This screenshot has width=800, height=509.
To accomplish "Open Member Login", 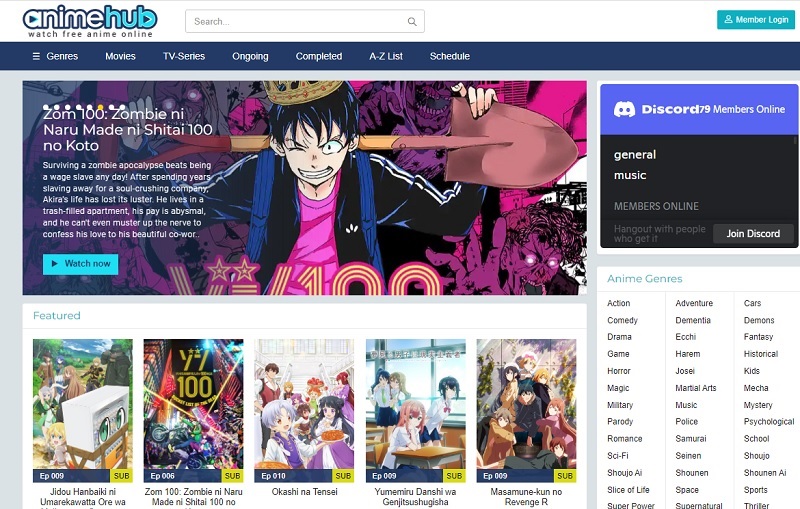I will [x=756, y=19].
